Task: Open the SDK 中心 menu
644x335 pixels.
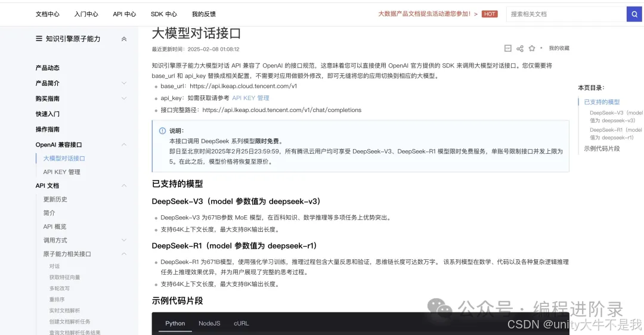Action: click(164, 14)
